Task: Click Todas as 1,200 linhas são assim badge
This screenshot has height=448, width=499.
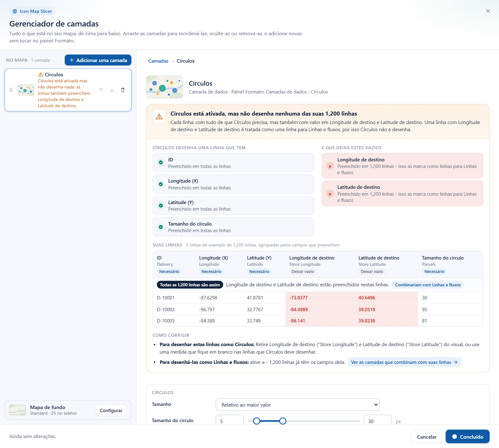Action: pos(190,285)
